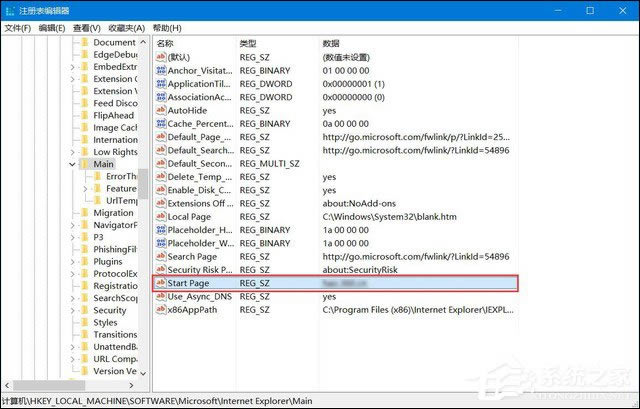Click the Security folder icon in tree
This screenshot has width=640, height=409.
point(85,310)
